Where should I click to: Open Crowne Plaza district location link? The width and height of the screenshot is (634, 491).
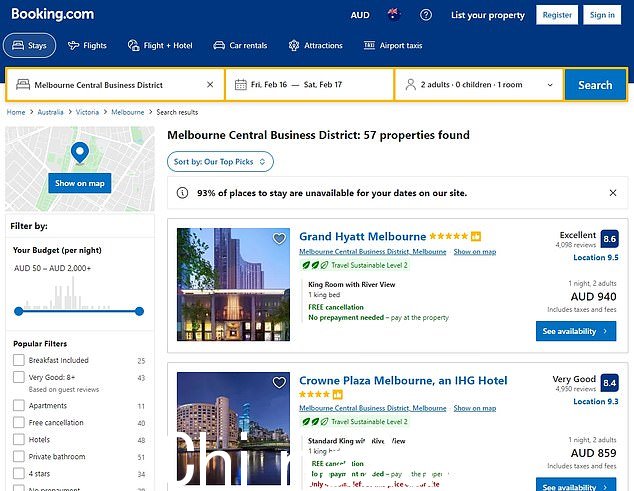373,408
